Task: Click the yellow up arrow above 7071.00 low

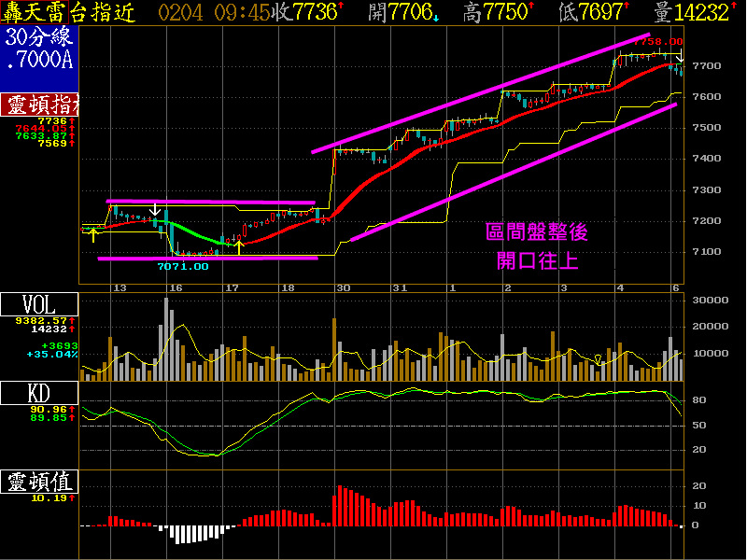Action: coord(239,246)
